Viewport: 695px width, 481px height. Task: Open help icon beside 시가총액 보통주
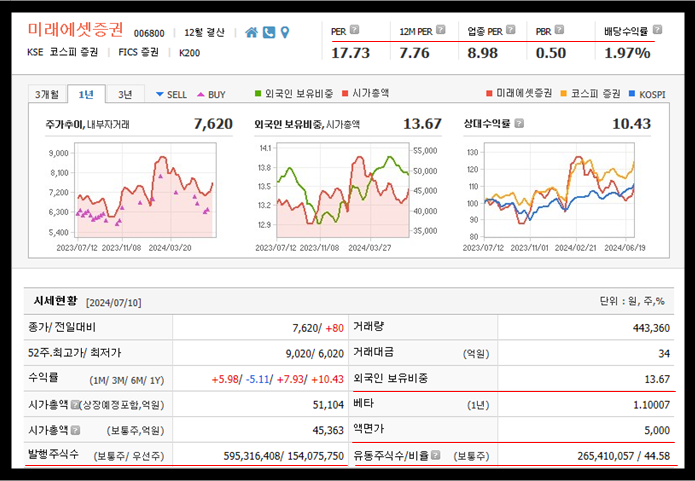click(76, 430)
